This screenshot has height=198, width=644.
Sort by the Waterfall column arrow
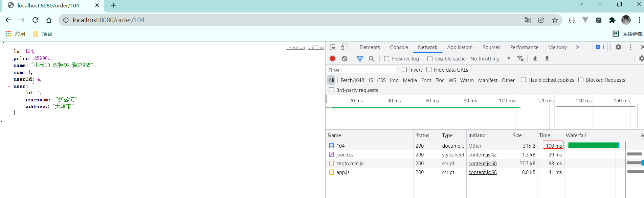642,135
